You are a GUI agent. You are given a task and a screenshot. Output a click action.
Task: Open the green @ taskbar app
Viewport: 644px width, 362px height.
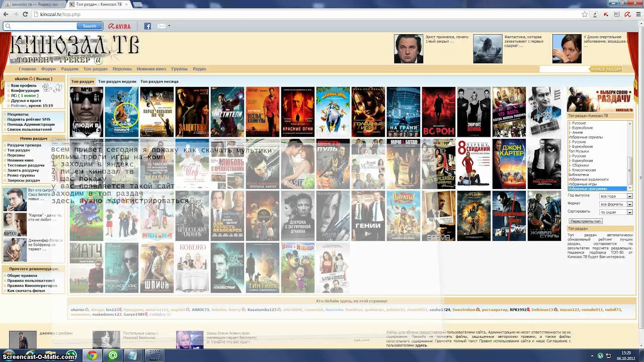113,355
